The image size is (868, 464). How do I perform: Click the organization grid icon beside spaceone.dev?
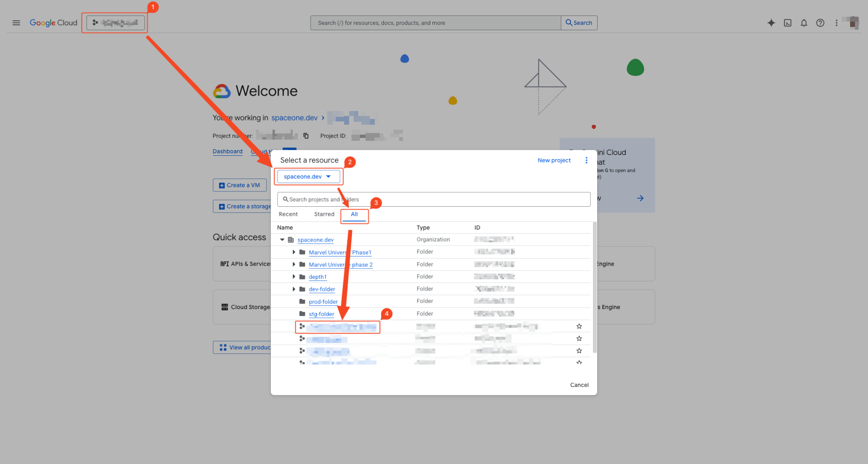pos(291,239)
